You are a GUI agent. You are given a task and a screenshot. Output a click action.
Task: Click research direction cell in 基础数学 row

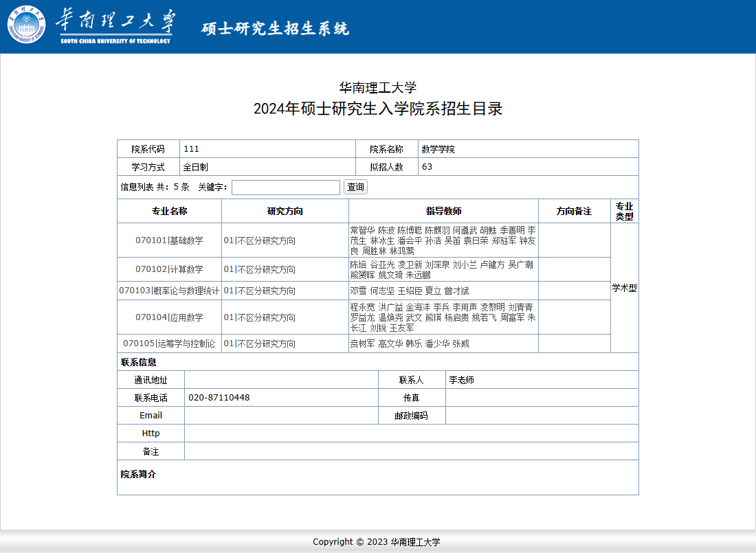click(285, 240)
